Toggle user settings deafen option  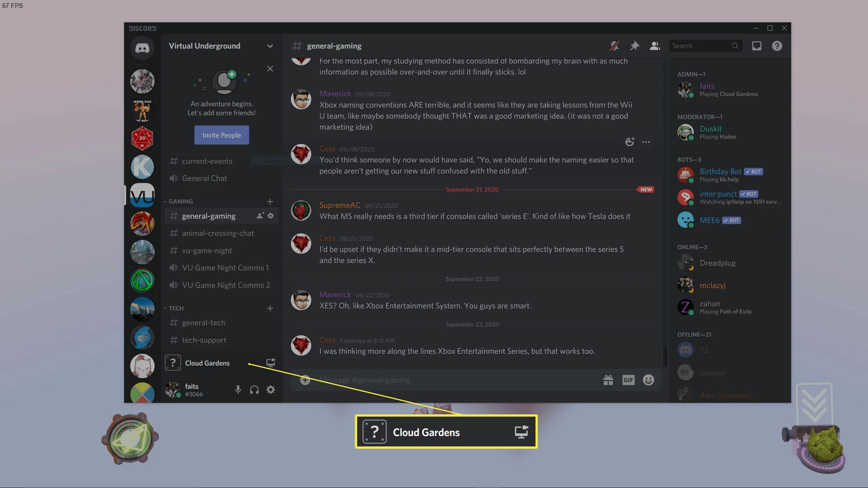point(254,390)
